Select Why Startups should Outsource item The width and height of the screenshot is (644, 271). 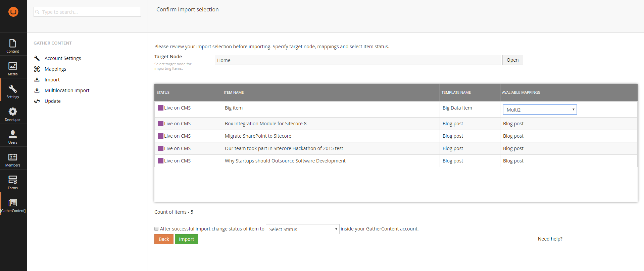coord(285,161)
